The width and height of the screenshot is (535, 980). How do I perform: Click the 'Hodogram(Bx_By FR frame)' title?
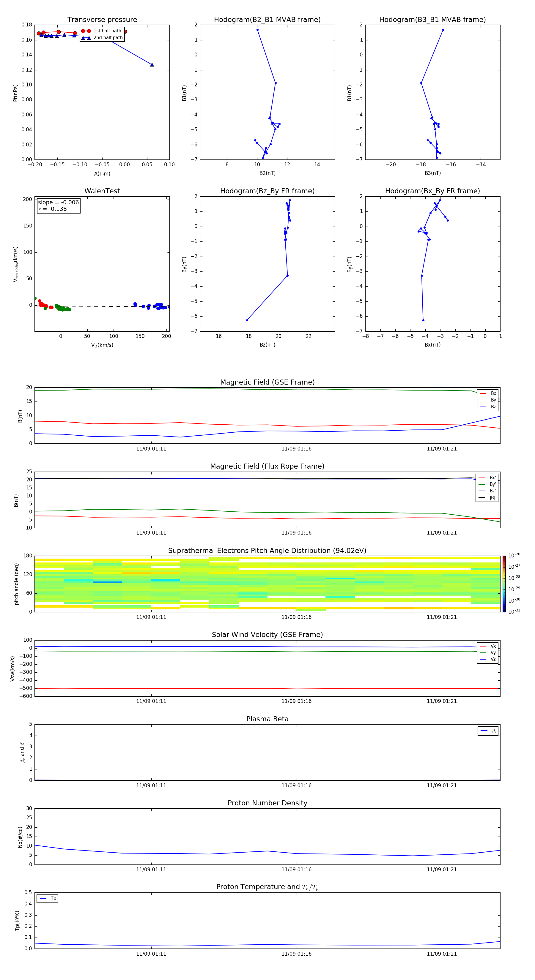[x=432, y=191]
